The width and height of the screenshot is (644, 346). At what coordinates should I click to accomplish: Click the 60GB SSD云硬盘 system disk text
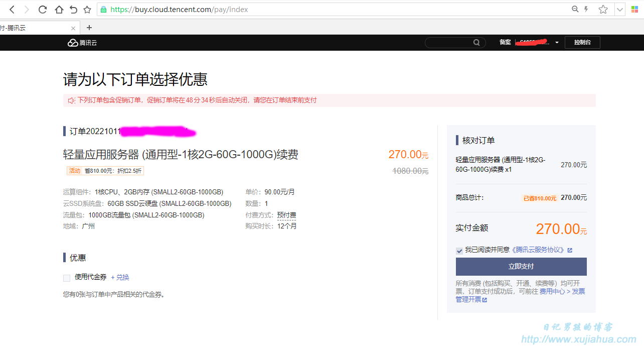pyautogui.click(x=170, y=203)
